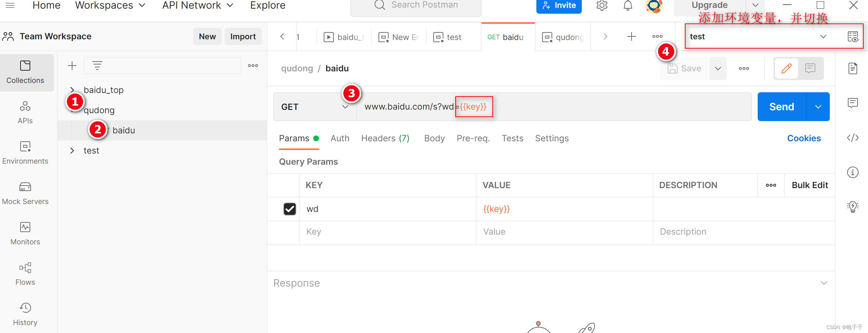Screen dimensions: 868x333
Task: Open the Workspaces dropdown menu
Action: coord(110,5)
